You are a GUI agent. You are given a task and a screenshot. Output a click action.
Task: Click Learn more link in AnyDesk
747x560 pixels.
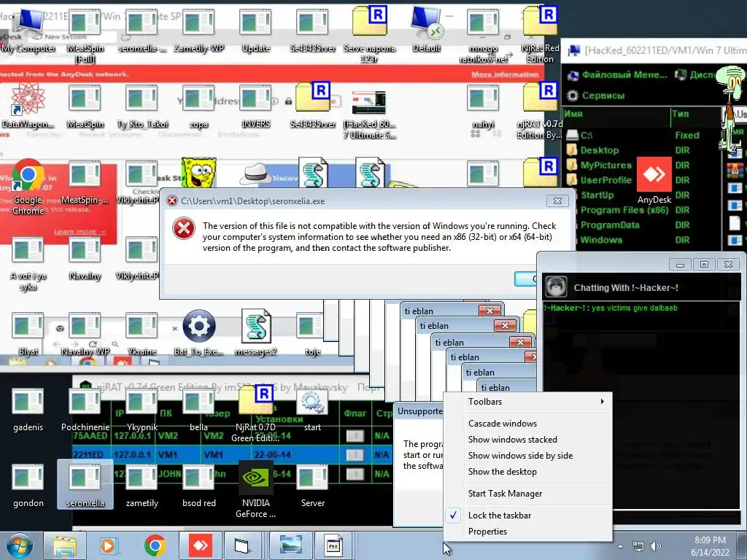coord(80,232)
